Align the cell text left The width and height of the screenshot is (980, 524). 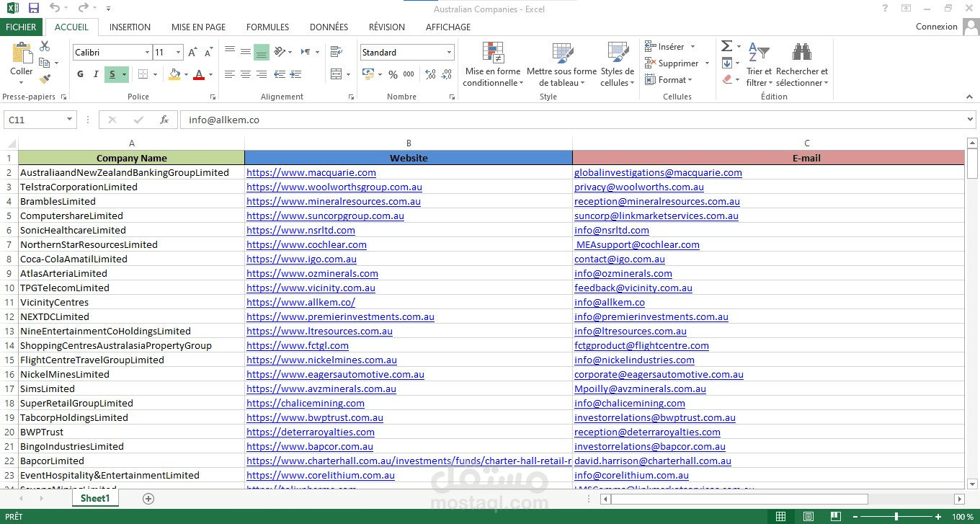[230, 74]
